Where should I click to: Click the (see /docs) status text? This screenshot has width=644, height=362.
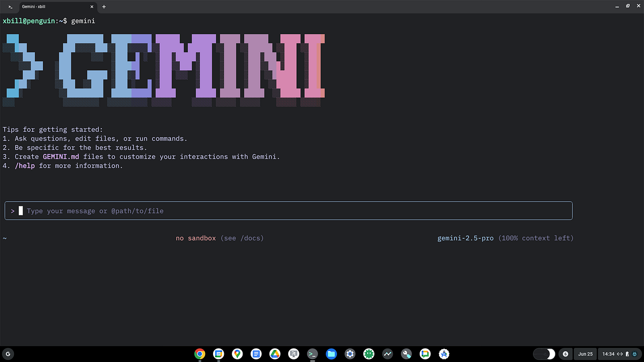[242, 238]
